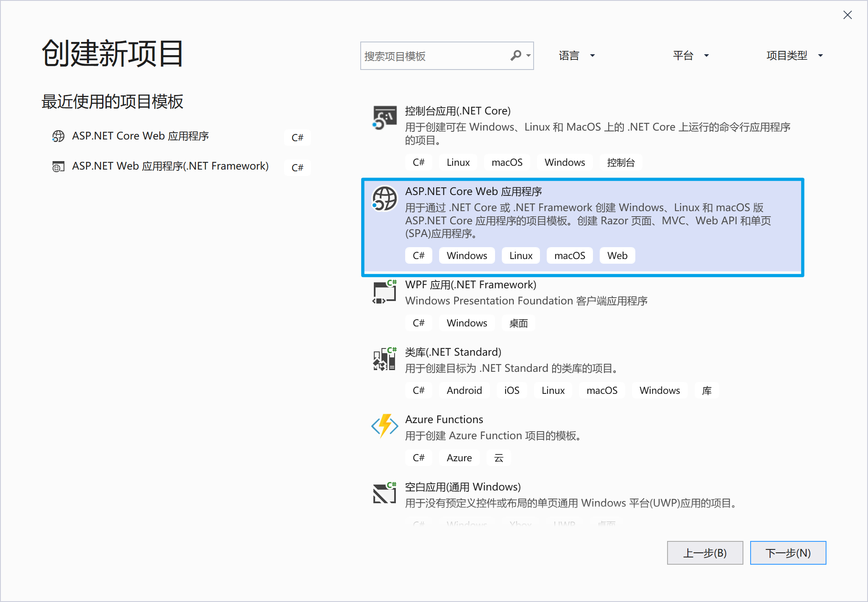The width and height of the screenshot is (868, 602).
Task: Open the 项目类型 dropdown
Action: tap(794, 56)
